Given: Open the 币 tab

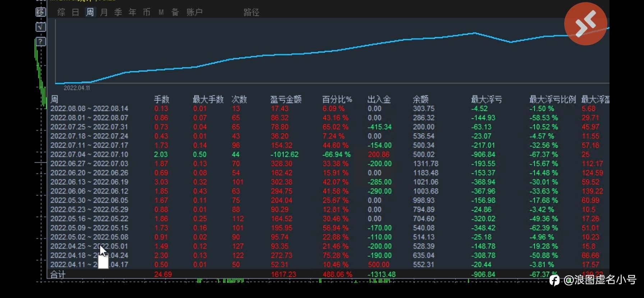Looking at the screenshot, I should (x=147, y=12).
